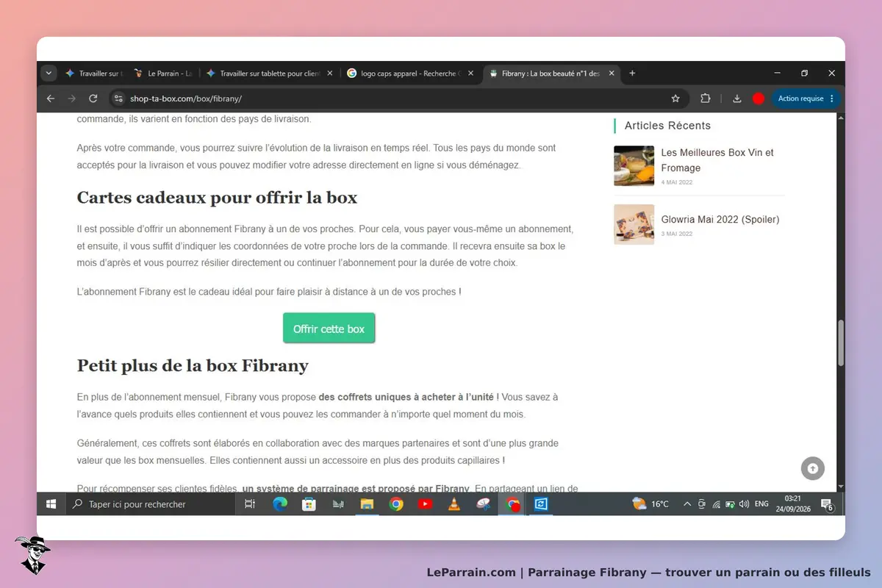Click the battery status tray icon

pos(730,504)
